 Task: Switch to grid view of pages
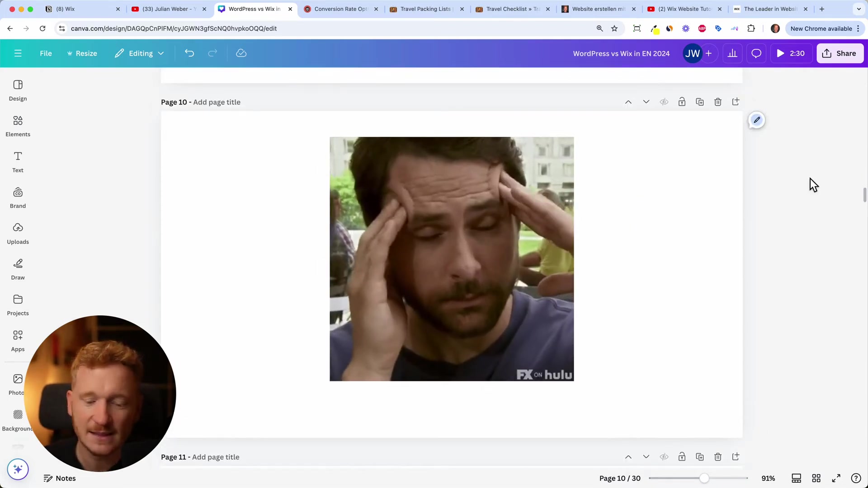816,478
